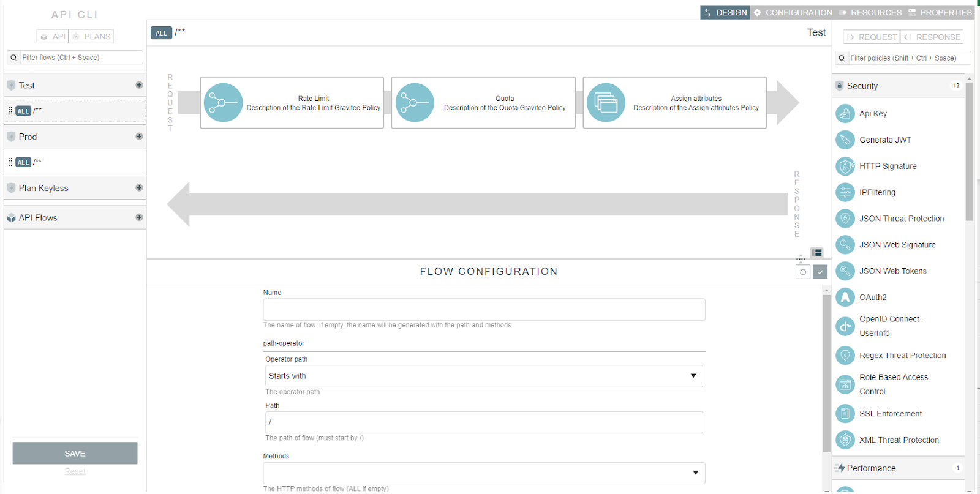Click the JSON Web Signature icon

pos(845,245)
